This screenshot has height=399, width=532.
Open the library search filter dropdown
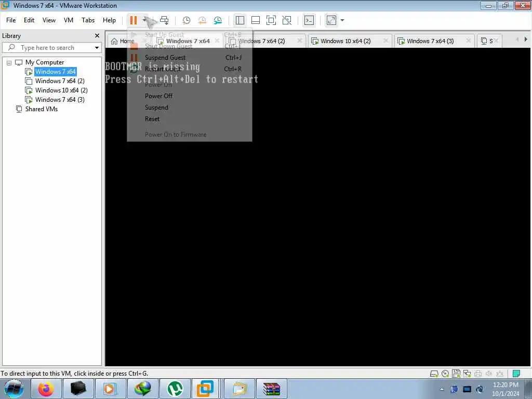[x=97, y=48]
